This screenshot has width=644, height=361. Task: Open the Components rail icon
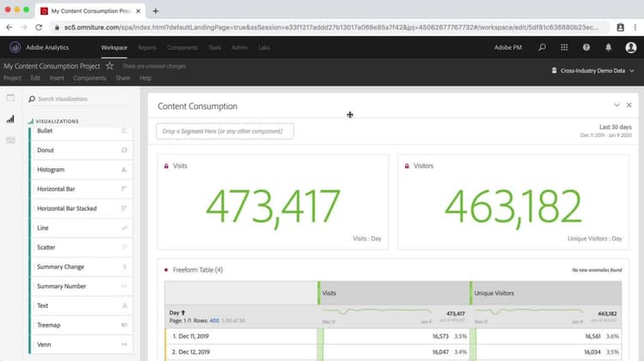tap(10, 141)
